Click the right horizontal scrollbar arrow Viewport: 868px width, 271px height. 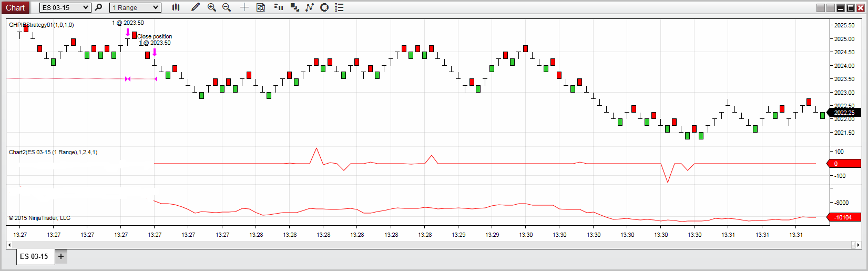click(859, 245)
